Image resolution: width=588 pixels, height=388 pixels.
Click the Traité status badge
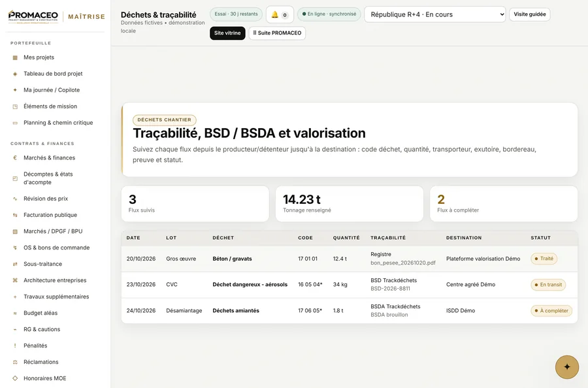pos(544,259)
